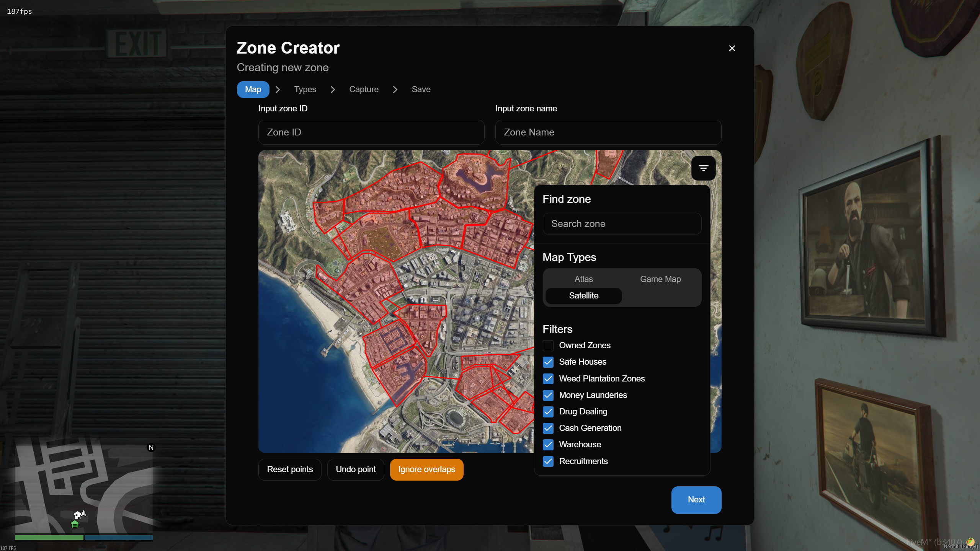Click the Undo point button
The height and width of the screenshot is (551, 980).
(356, 469)
